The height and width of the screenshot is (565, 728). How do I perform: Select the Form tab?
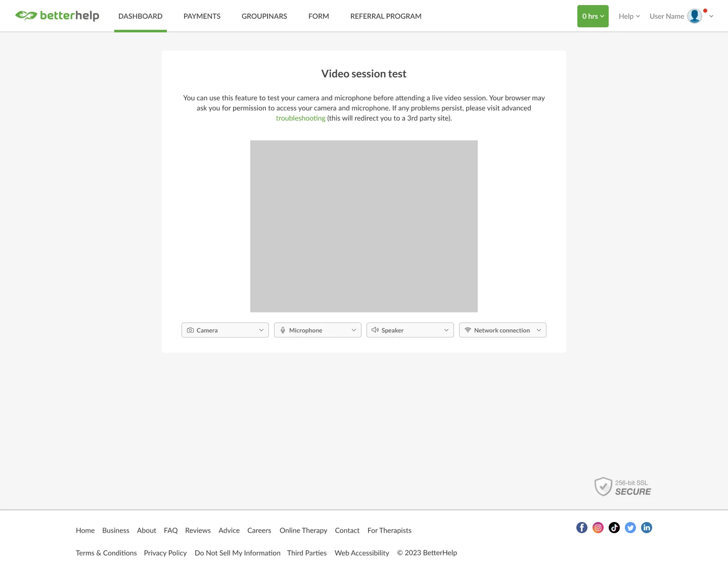318,16
